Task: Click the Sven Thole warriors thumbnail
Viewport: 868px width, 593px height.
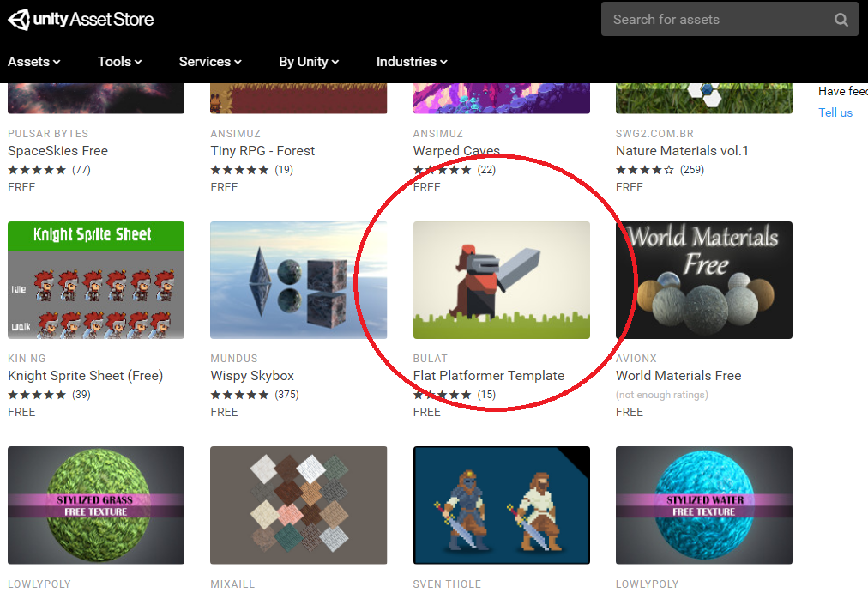Action: click(x=502, y=505)
